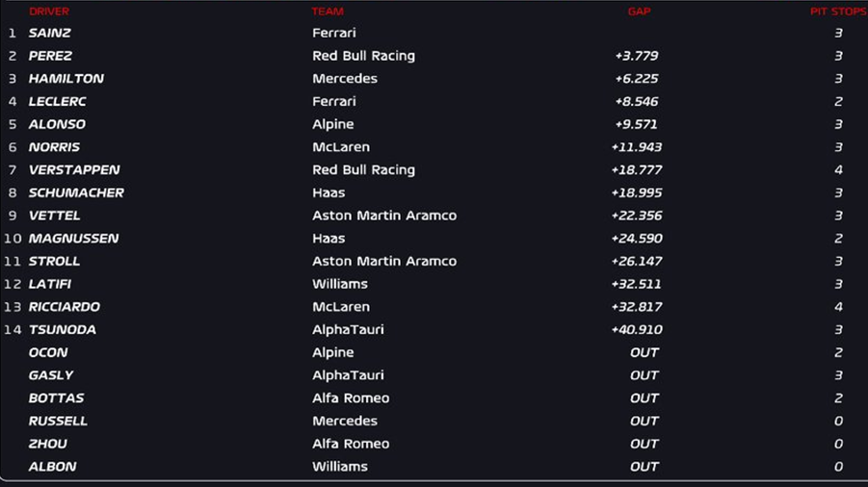
Task: Click MAGNUSSEN's Haas team label
Action: [329, 239]
